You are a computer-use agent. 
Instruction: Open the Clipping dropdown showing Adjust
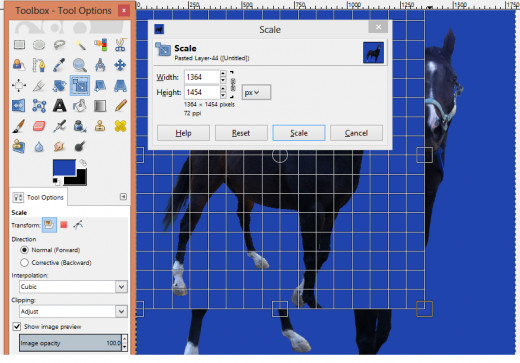[73, 312]
